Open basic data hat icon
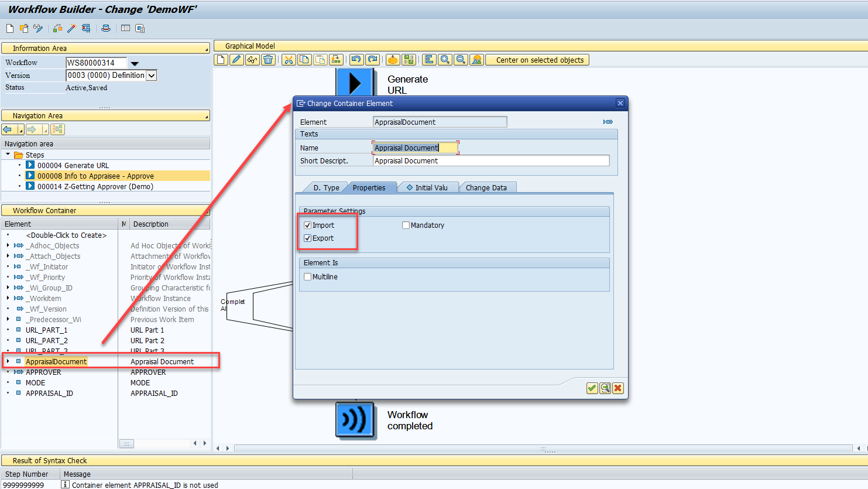Image resolution: width=868 pixels, height=489 pixels. pyautogui.click(x=106, y=28)
